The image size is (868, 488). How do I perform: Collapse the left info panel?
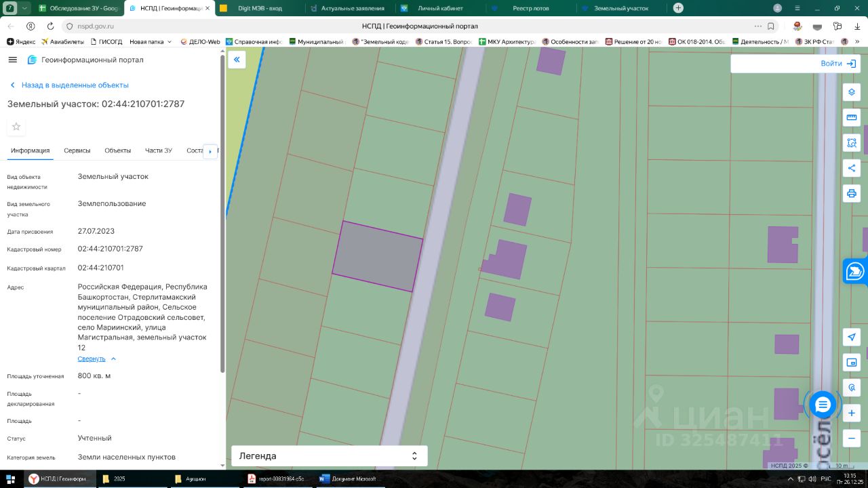click(237, 60)
